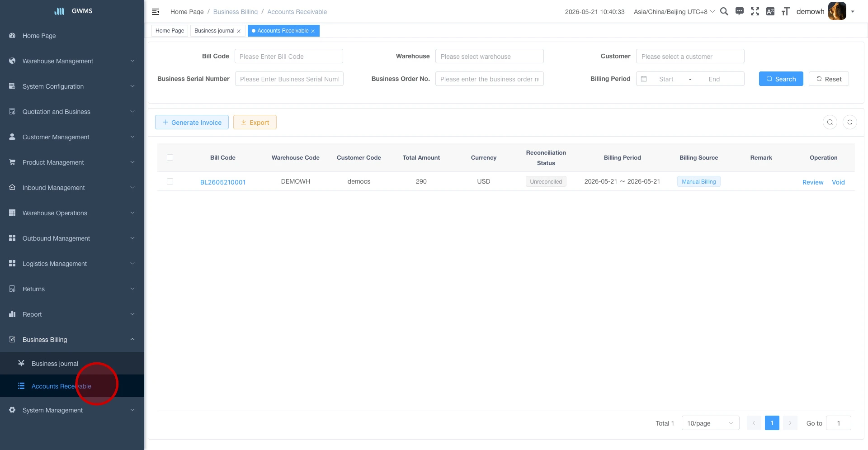Screen dimensions: 868x450
Task: Focus the Bill Code input field
Action: pyautogui.click(x=289, y=56)
